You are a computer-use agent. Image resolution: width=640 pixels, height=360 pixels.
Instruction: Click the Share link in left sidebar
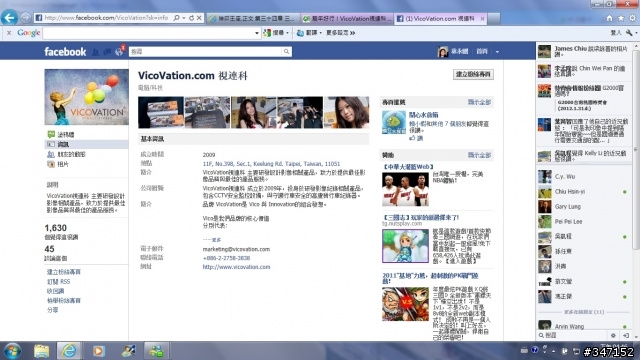(52, 310)
